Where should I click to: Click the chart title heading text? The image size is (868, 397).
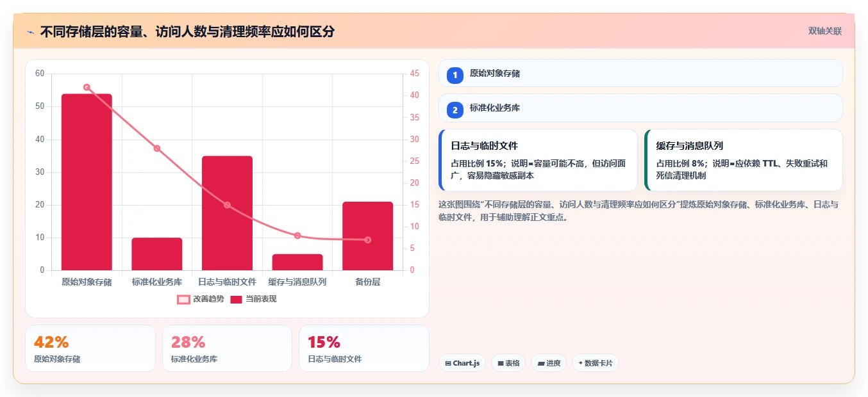pyautogui.click(x=187, y=31)
